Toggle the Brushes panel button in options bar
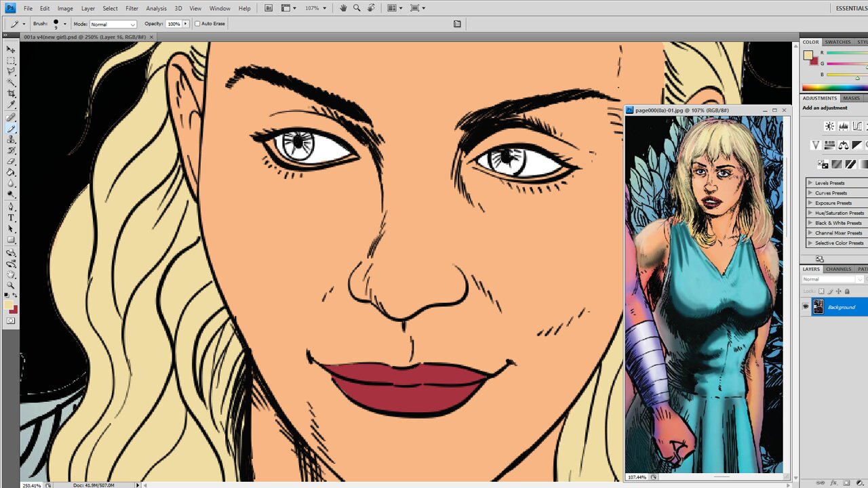This screenshot has height=488, width=868. 457,24
